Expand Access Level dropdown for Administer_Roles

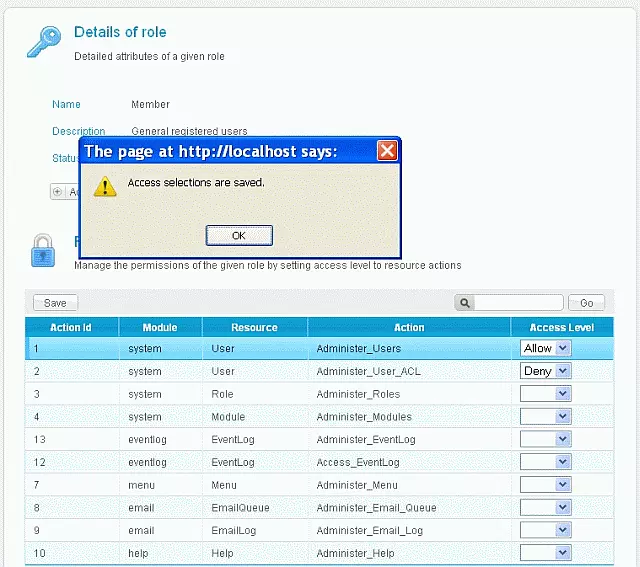(545, 394)
